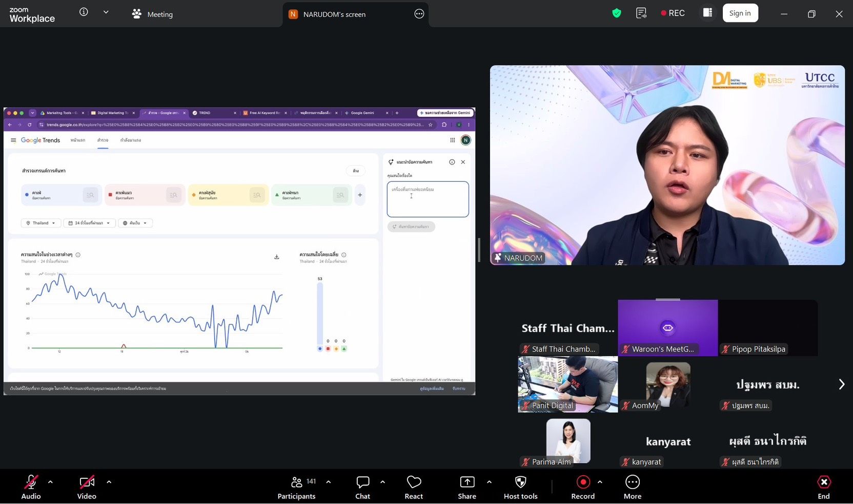Reload the Google Trends page

[30, 124]
